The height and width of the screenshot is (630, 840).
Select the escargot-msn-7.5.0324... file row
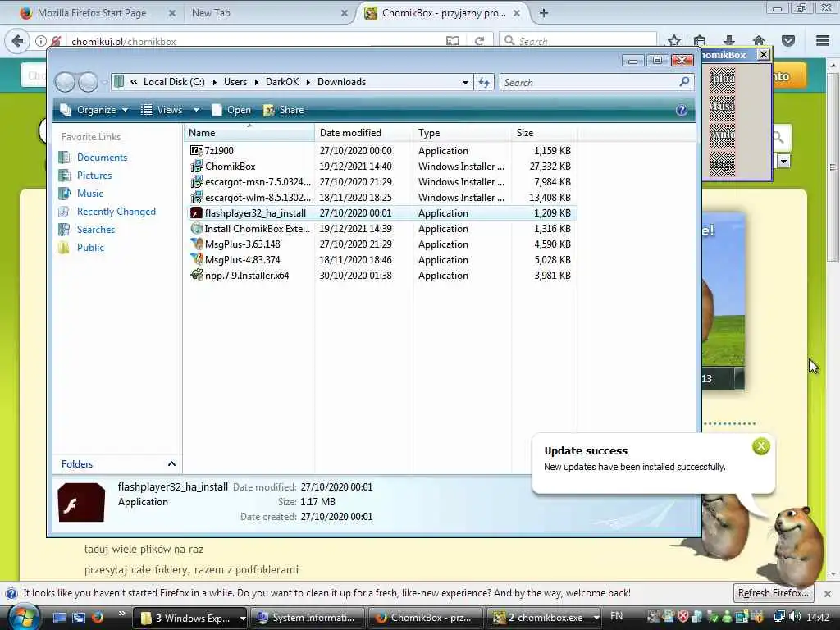pyautogui.click(x=381, y=181)
